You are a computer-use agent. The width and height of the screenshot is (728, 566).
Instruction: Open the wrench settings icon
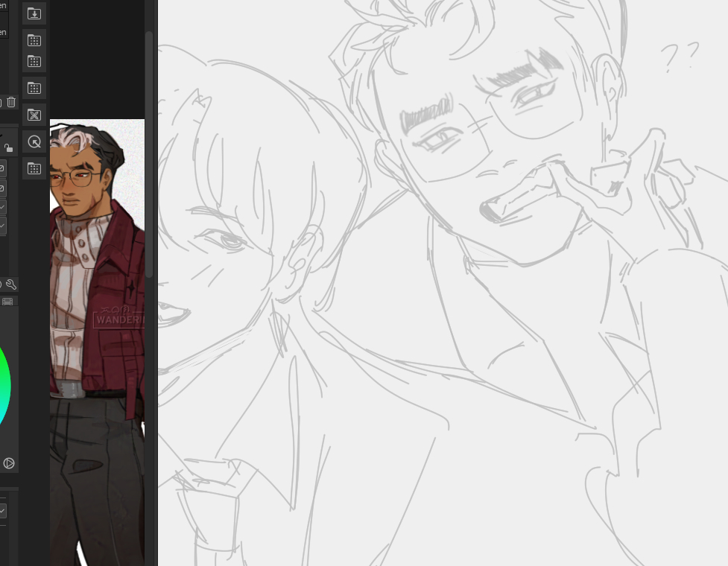pyautogui.click(x=10, y=284)
